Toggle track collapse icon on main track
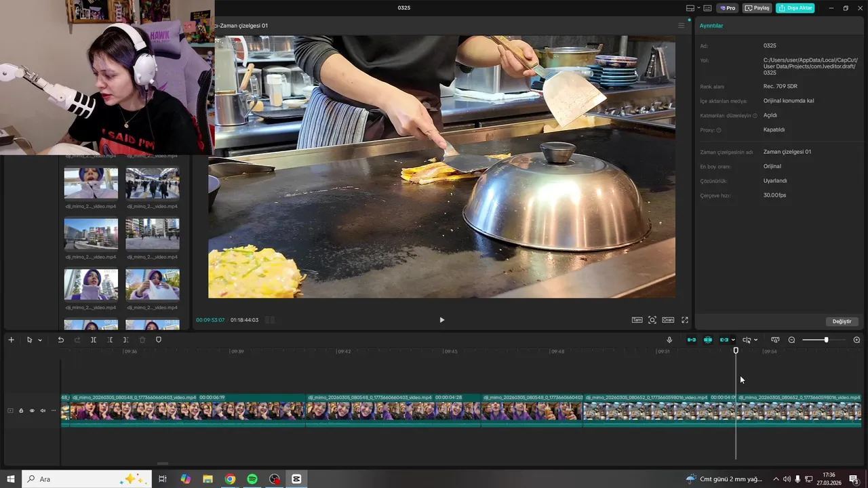 (x=10, y=411)
